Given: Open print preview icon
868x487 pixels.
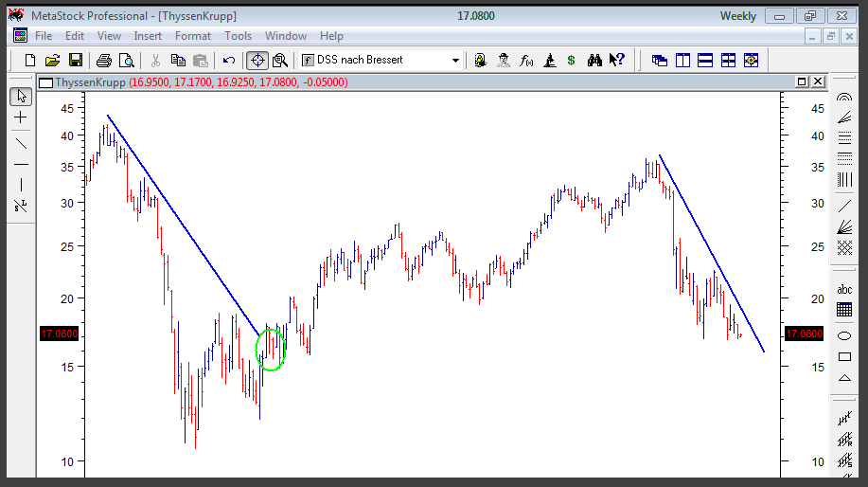Looking at the screenshot, I should pyautogui.click(x=127, y=61).
